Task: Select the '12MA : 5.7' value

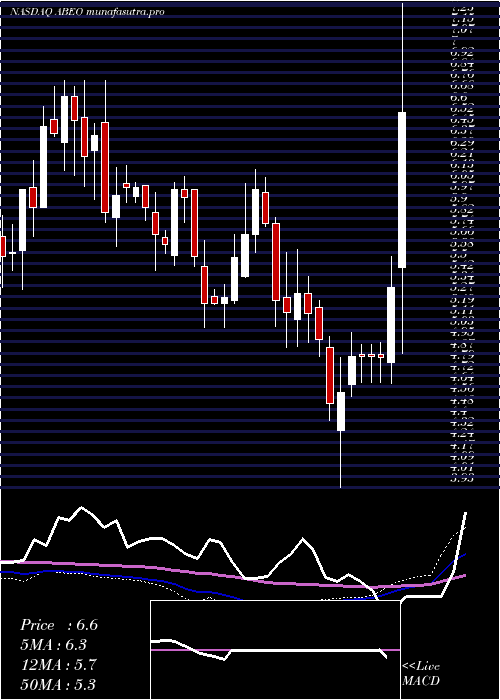Action: tap(58, 665)
